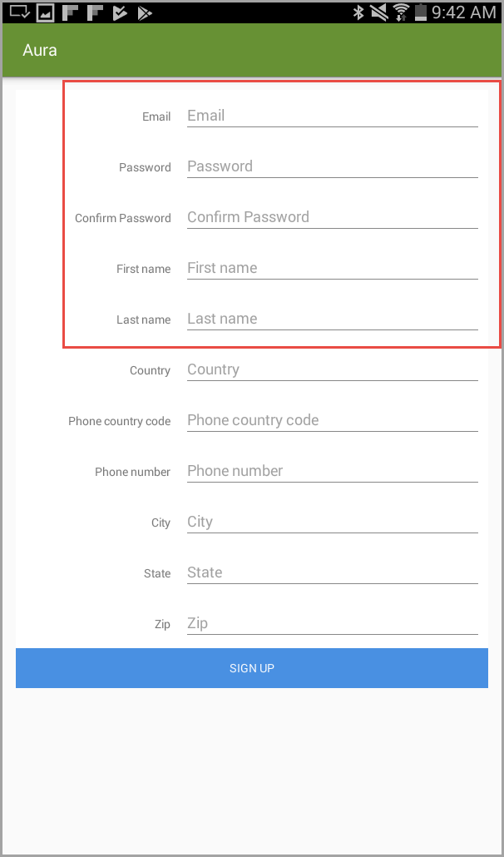Screen dimensions: 504x857
Task: Focus the Password text field
Action: click(x=332, y=167)
